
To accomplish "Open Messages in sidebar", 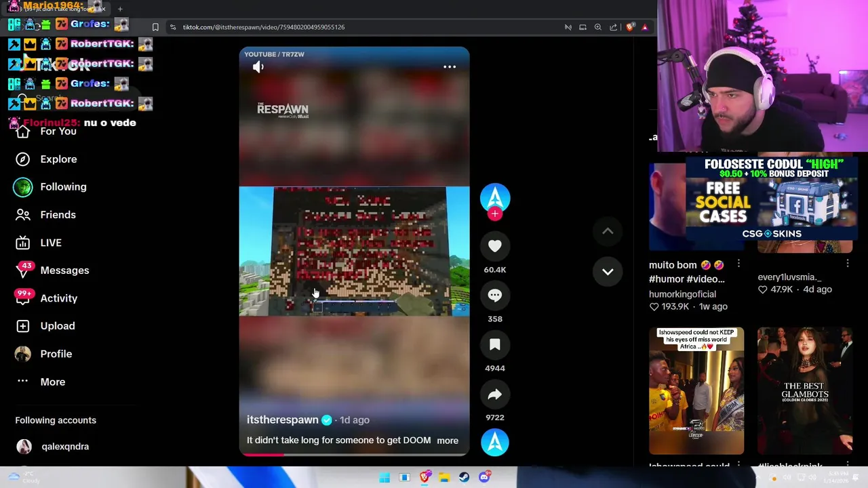I will tap(64, 270).
